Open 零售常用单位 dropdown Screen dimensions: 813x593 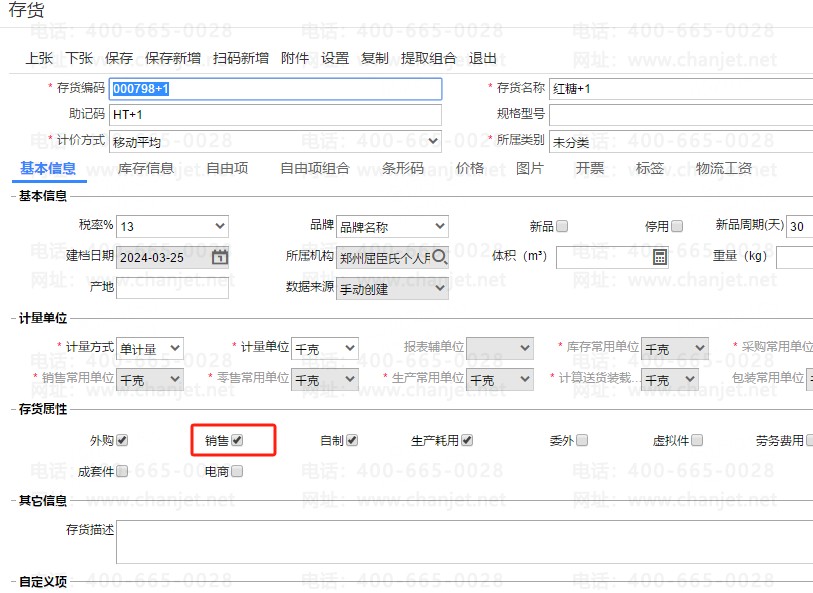click(x=325, y=379)
